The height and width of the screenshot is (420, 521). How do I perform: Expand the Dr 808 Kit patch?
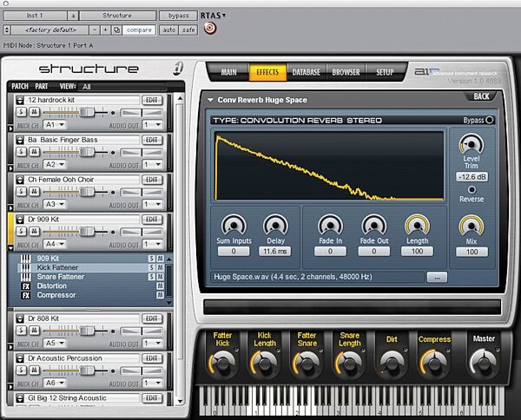click(11, 347)
